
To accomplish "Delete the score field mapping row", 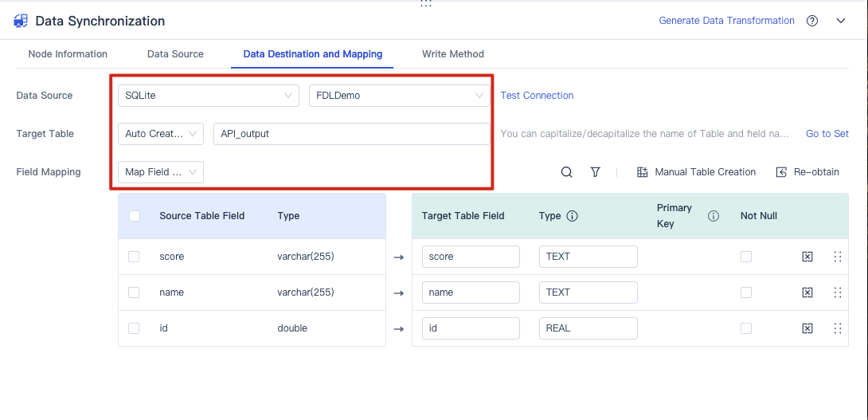I will [807, 257].
